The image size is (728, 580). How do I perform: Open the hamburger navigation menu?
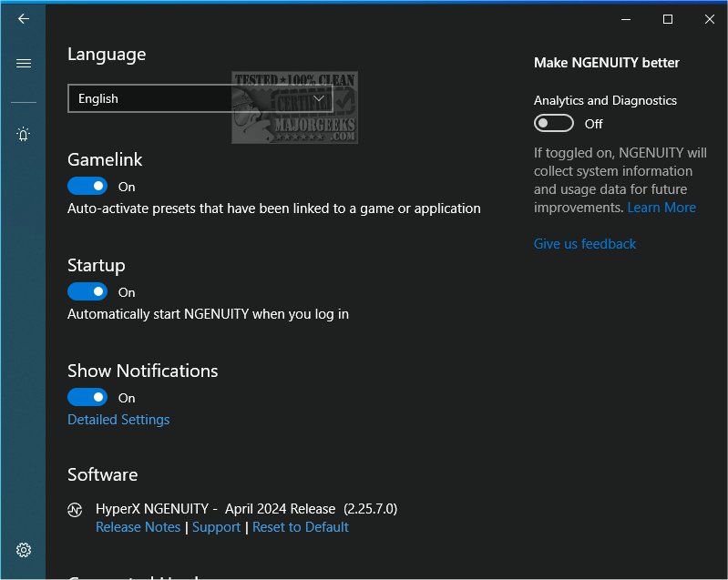[24, 63]
